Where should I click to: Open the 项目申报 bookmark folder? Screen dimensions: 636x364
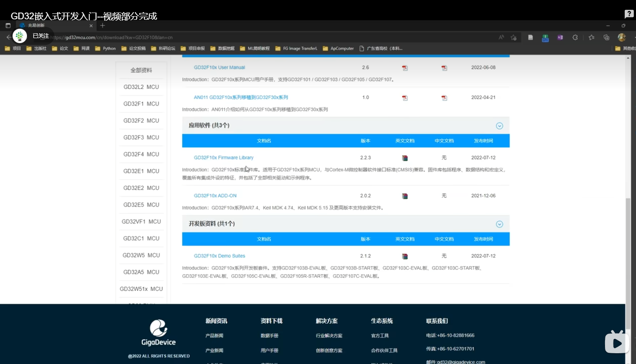[193, 48]
